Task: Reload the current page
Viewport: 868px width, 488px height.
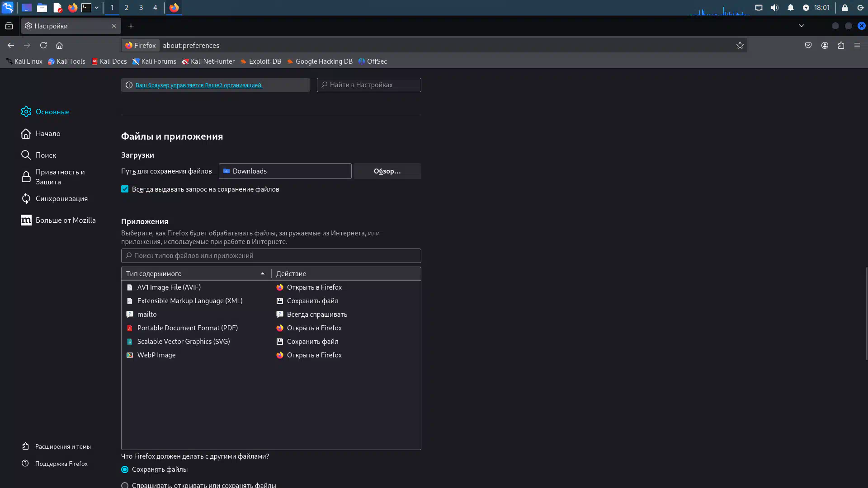Action: (x=43, y=45)
